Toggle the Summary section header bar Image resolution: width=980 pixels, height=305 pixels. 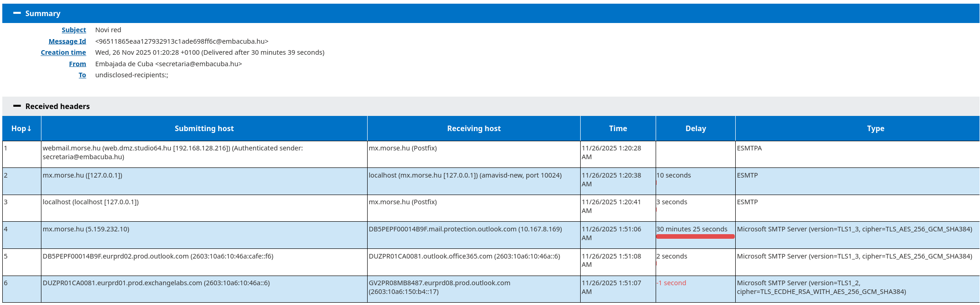point(490,13)
